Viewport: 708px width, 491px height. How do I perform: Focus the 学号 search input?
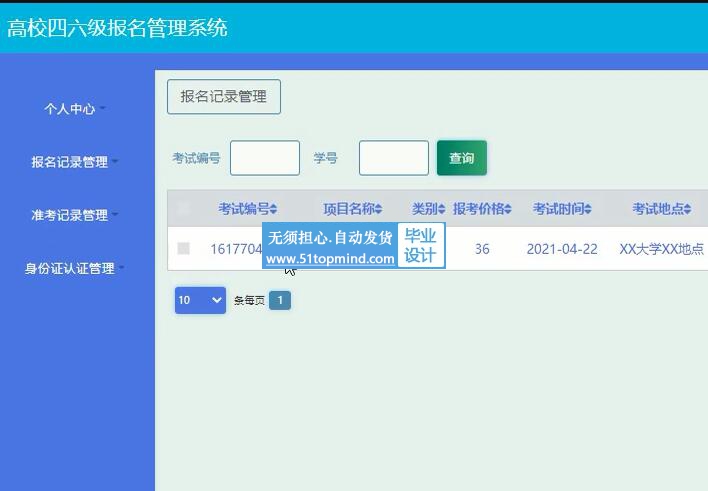pos(394,158)
